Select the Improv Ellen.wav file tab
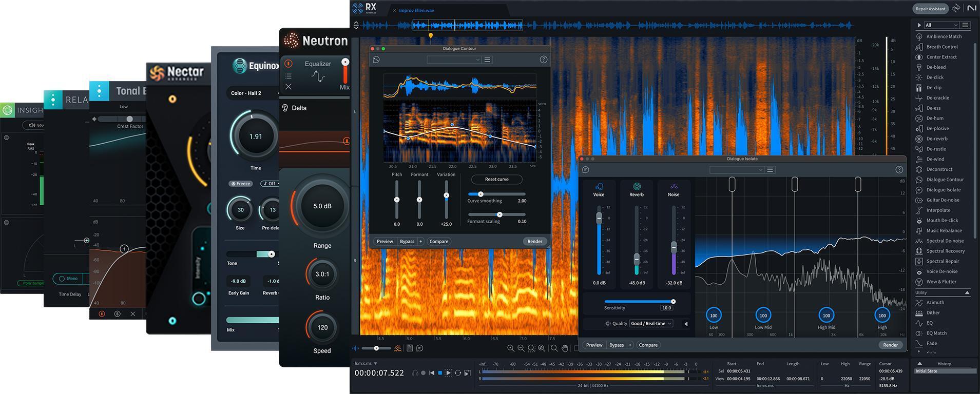 pyautogui.click(x=416, y=10)
